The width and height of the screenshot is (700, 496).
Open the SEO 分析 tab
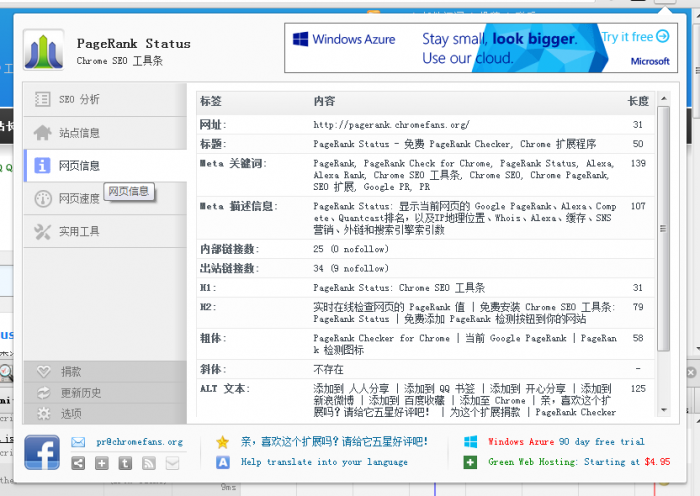click(x=105, y=99)
